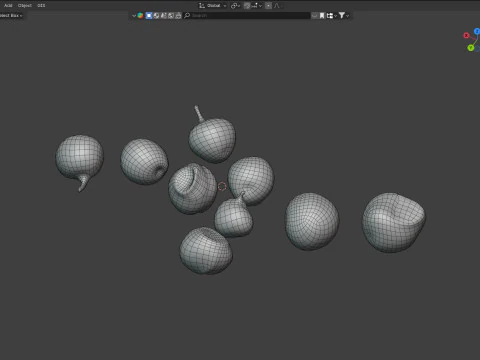
Task: Open the display mode dropdown arrow
Action: click(x=335, y=16)
